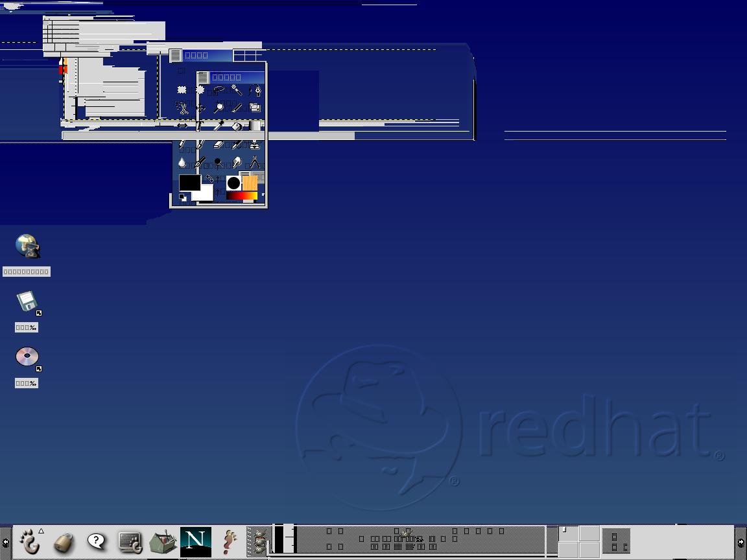Select the Color Picker eyedropper tool
Image resolution: width=747 pixels, height=560 pixels.
[219, 126]
